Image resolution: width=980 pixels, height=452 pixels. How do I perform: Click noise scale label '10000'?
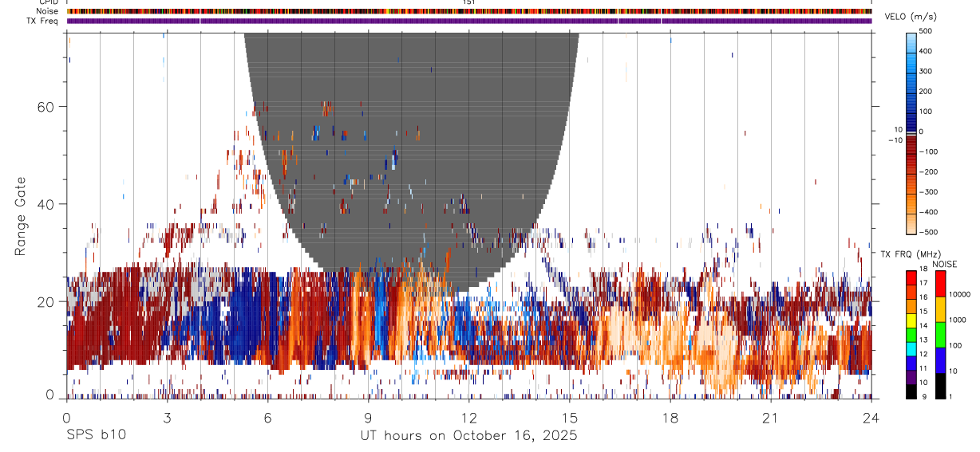click(x=959, y=294)
